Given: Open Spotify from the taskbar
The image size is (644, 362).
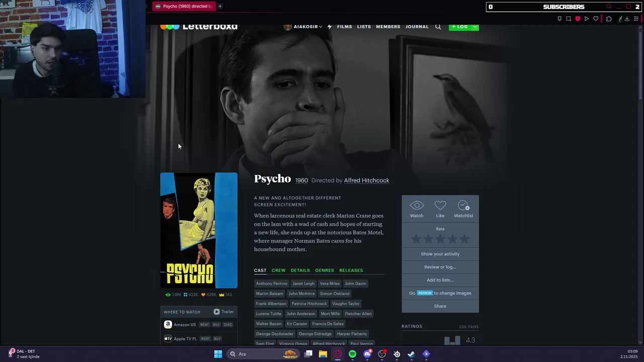Looking at the screenshot, I should click(x=352, y=354).
